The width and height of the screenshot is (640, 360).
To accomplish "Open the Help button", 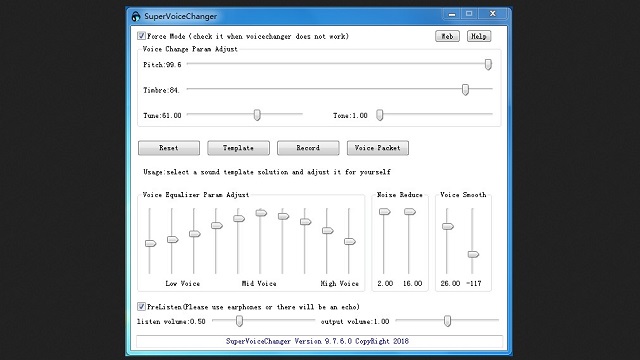I will [x=479, y=36].
